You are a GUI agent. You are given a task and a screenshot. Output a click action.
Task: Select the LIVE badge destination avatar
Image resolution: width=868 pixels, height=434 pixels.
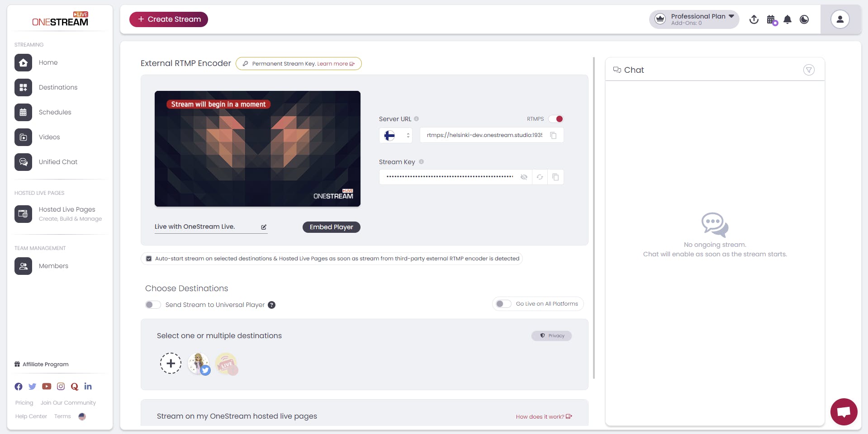[x=227, y=364]
